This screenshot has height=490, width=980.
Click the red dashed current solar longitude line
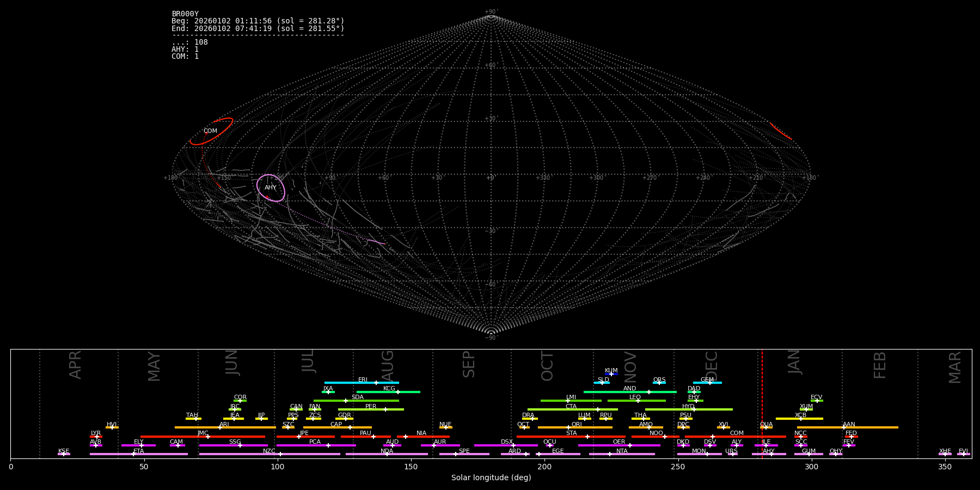(762, 403)
